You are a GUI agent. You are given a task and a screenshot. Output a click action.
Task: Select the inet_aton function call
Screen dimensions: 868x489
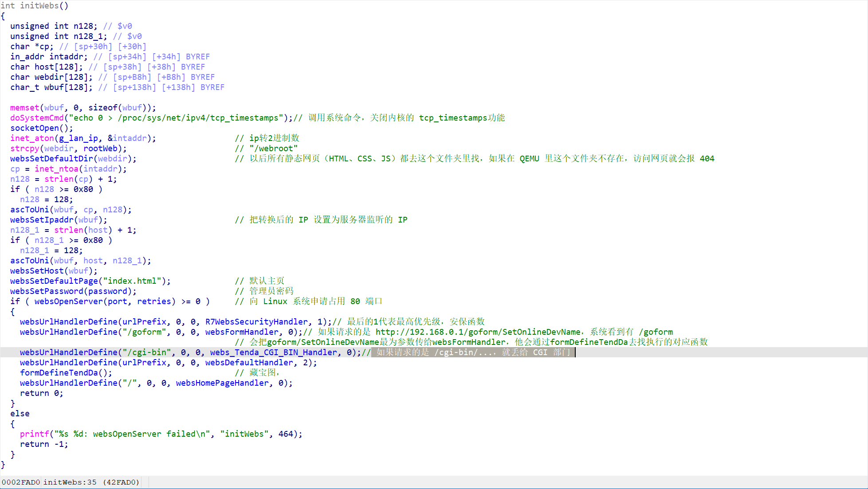[x=32, y=138]
